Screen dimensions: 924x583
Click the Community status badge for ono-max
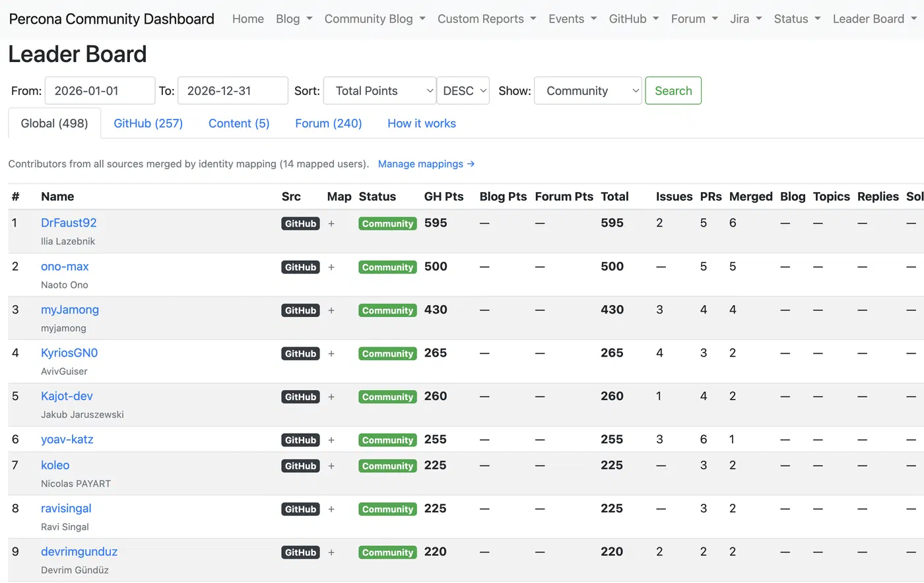[387, 267]
